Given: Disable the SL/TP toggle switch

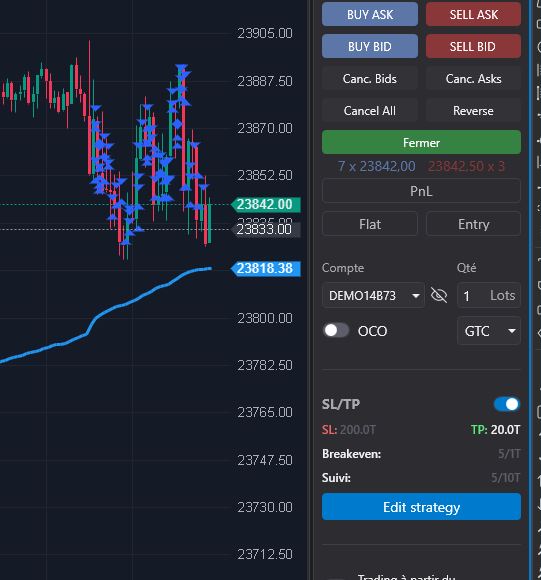Looking at the screenshot, I should point(507,404).
